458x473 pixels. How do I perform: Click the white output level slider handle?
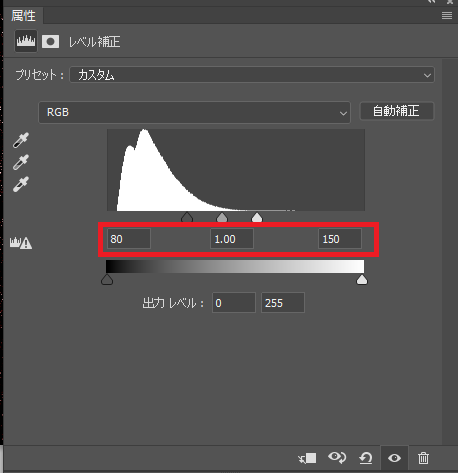coord(362,280)
